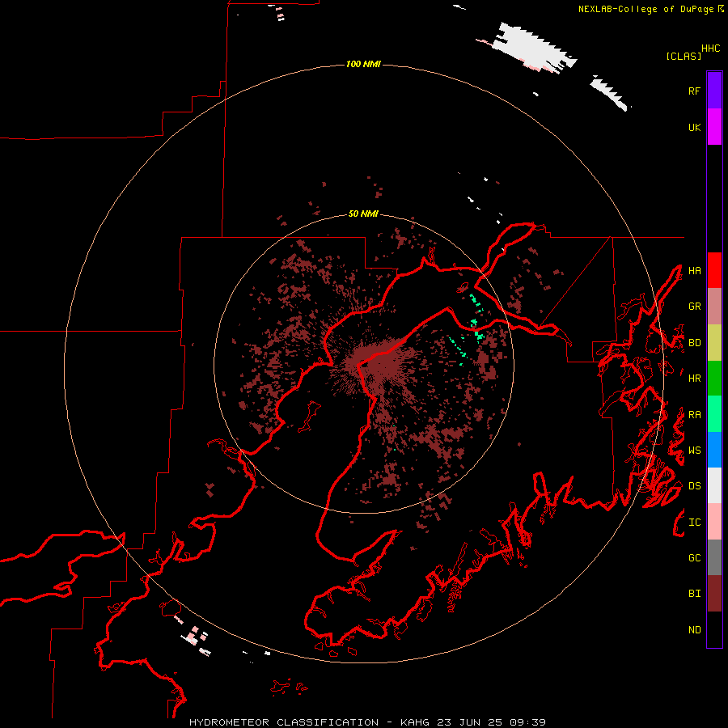Screen dimensions: 728x728
Task: Click the HA red legend swatch
Action: (714, 270)
